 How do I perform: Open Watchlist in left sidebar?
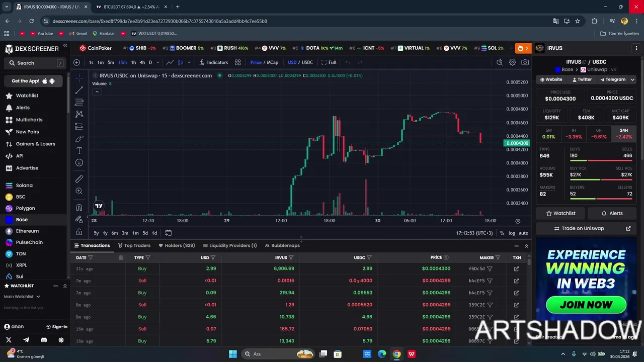point(27,96)
